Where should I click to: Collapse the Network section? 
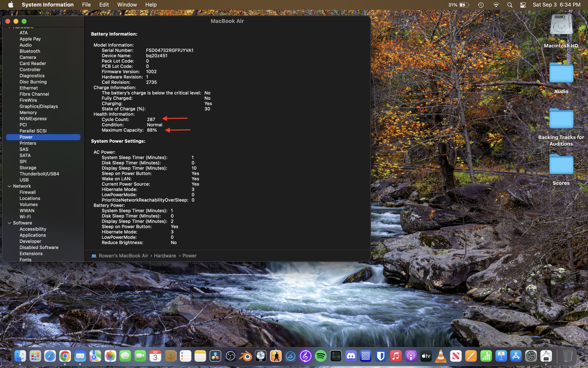coord(9,186)
